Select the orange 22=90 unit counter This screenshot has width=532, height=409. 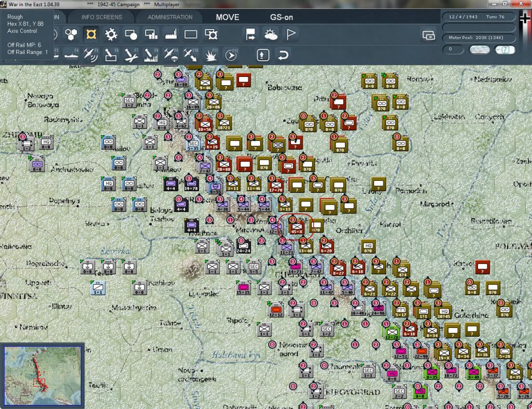pos(421,352)
